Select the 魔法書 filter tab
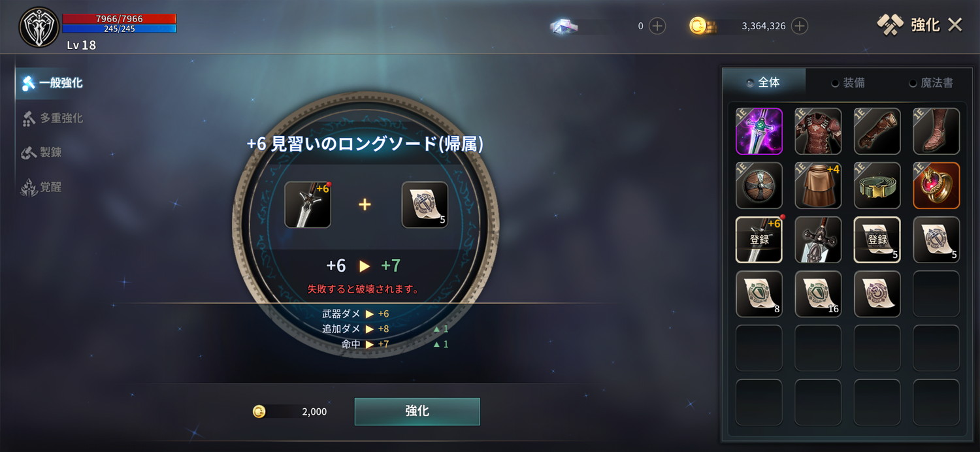Image resolution: width=980 pixels, height=452 pixels. click(931, 83)
